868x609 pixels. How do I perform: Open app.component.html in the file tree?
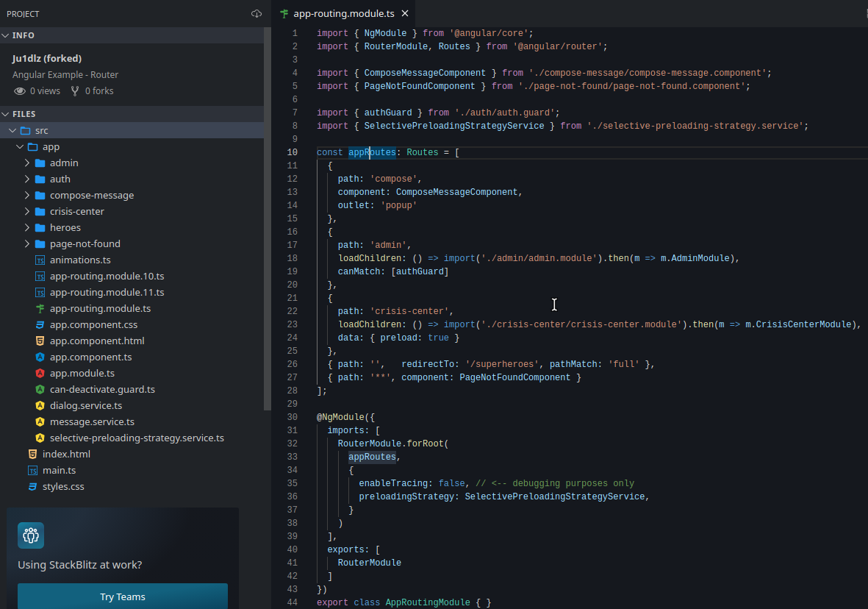96,341
